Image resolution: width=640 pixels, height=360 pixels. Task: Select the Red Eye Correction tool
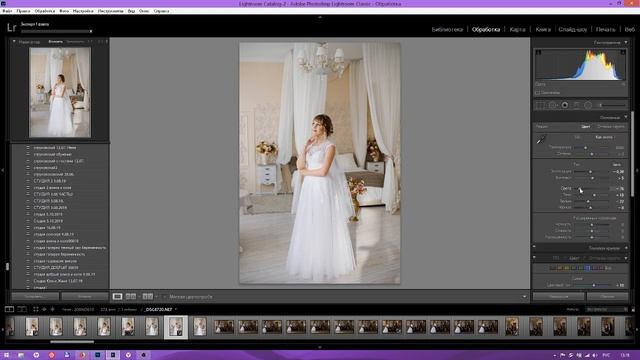(564, 105)
